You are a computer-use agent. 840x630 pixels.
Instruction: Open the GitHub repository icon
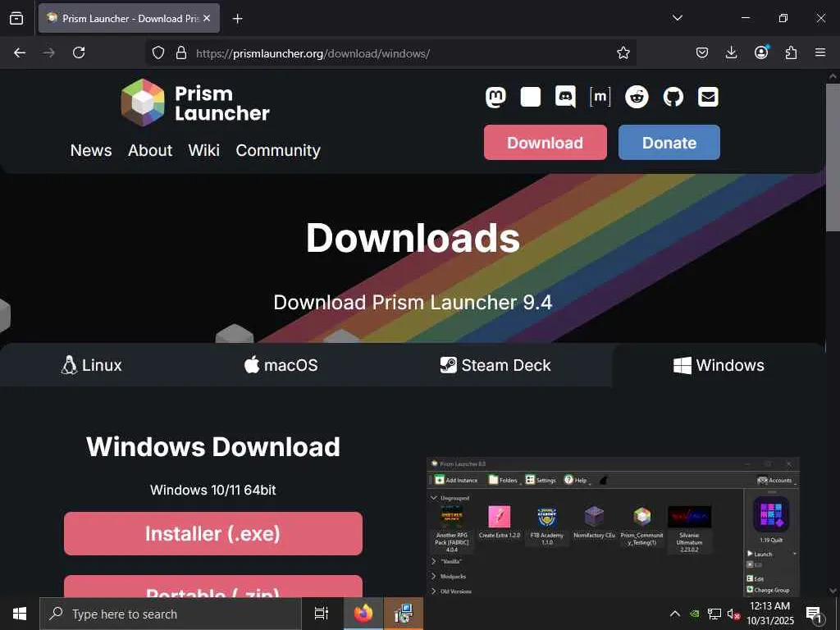[x=673, y=97]
